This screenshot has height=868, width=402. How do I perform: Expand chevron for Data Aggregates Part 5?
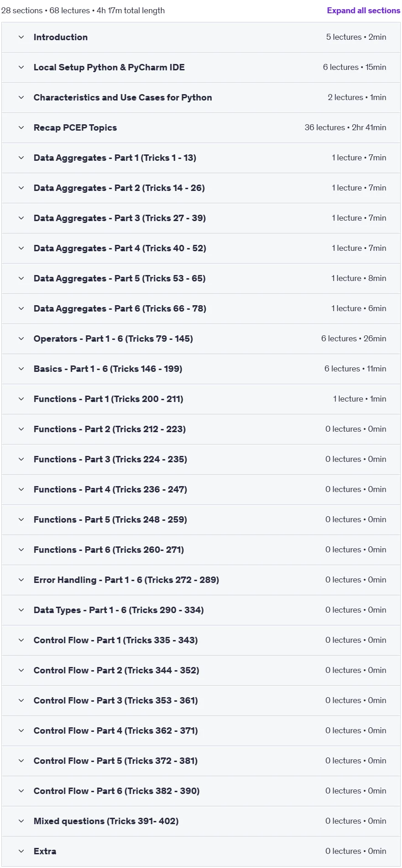point(21,278)
